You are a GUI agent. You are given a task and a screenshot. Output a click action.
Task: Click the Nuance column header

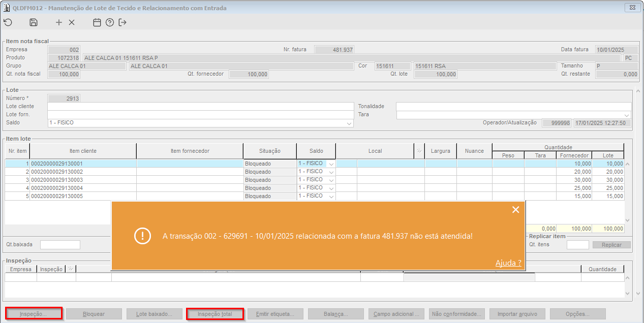pos(474,151)
